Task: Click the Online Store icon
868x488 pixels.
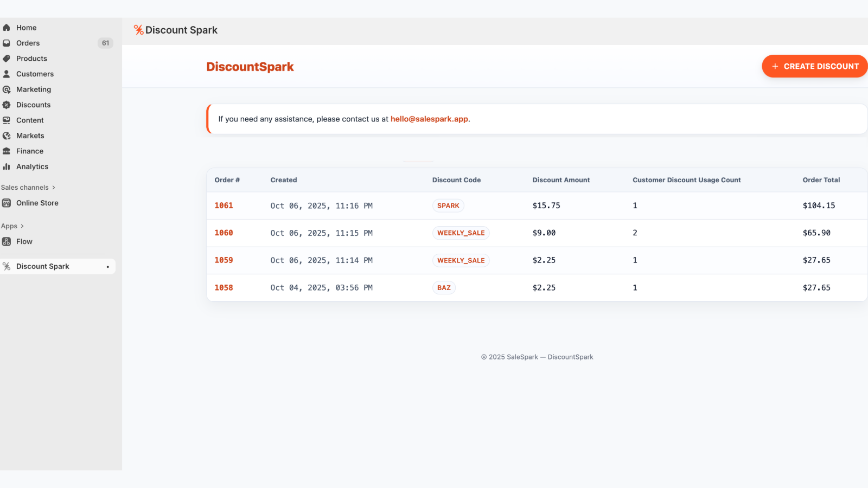Action: click(x=7, y=203)
